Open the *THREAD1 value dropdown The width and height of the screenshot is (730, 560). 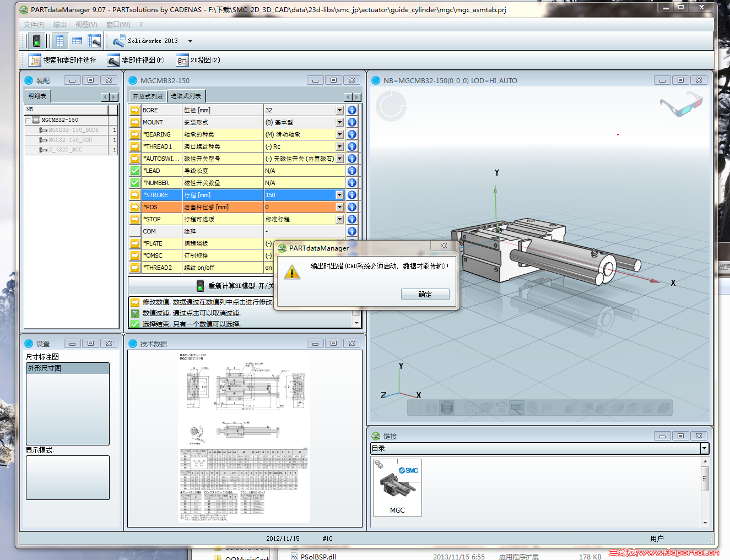339,146
